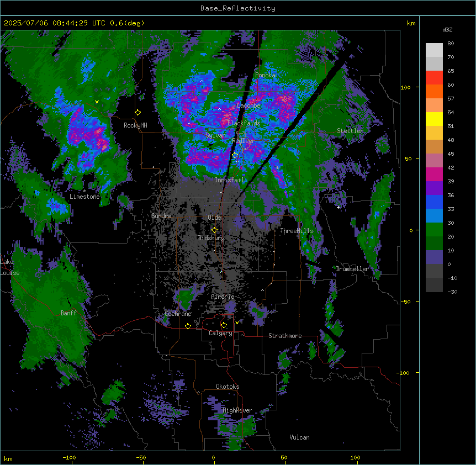The width and height of the screenshot is (476, 465).
Task: Click the Cochrane label
Action: (x=178, y=314)
